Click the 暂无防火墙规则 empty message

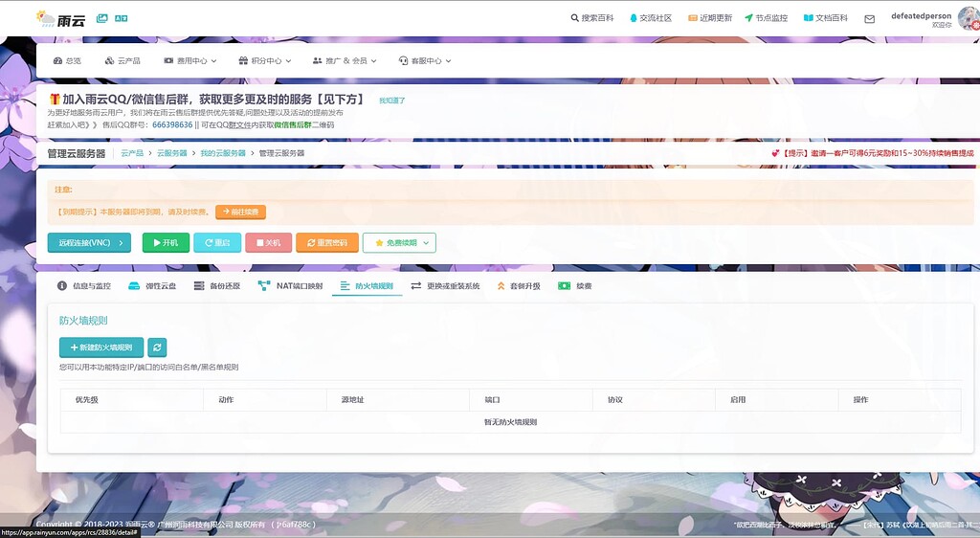(x=510, y=422)
